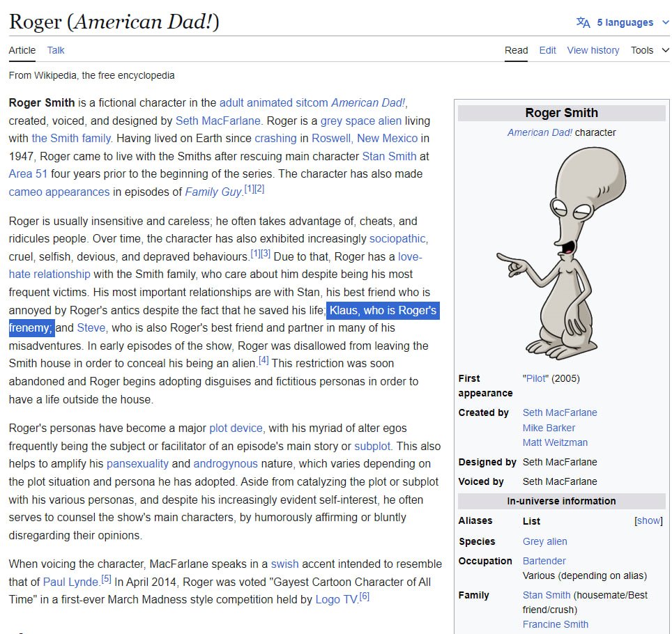This screenshot has width=672, height=634.
Task: Open the Tools dropdown menu
Action: [650, 50]
